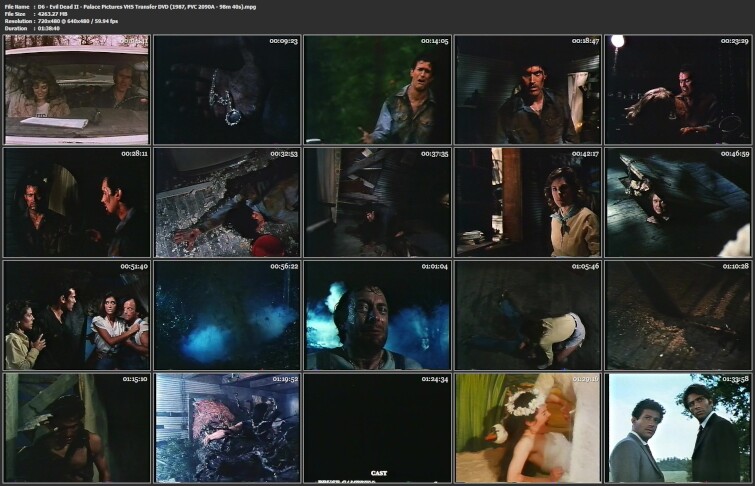The width and height of the screenshot is (755, 486).
Task: Open the 00:51:40 group scene thumbnail
Action: (x=77, y=315)
